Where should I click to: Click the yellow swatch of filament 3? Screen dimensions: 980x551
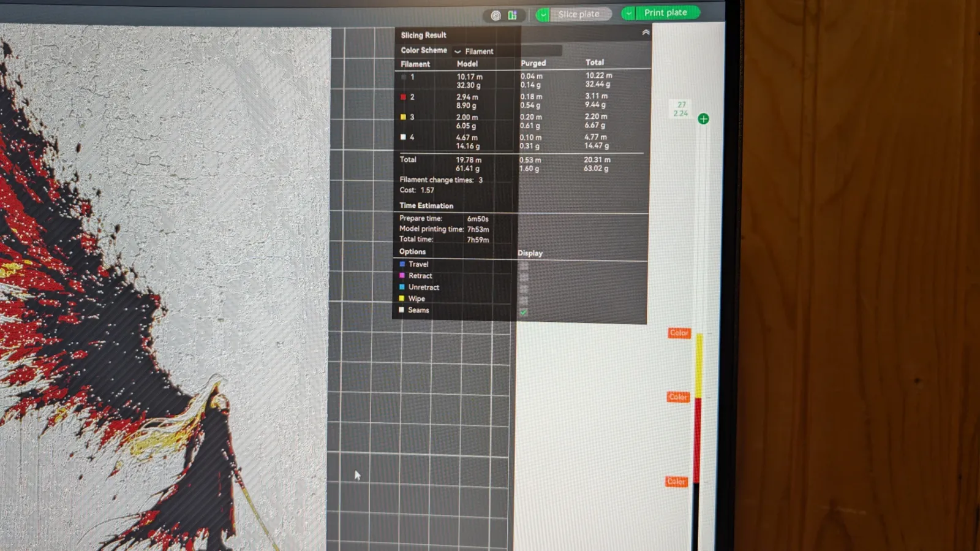[x=403, y=117]
